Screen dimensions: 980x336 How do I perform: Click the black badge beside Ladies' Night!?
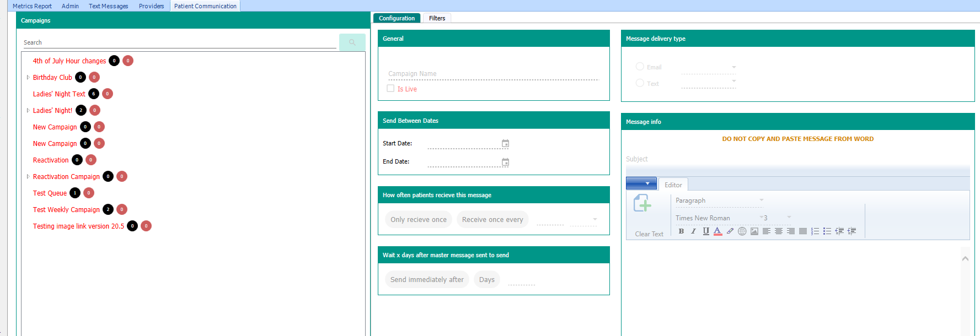(x=81, y=110)
